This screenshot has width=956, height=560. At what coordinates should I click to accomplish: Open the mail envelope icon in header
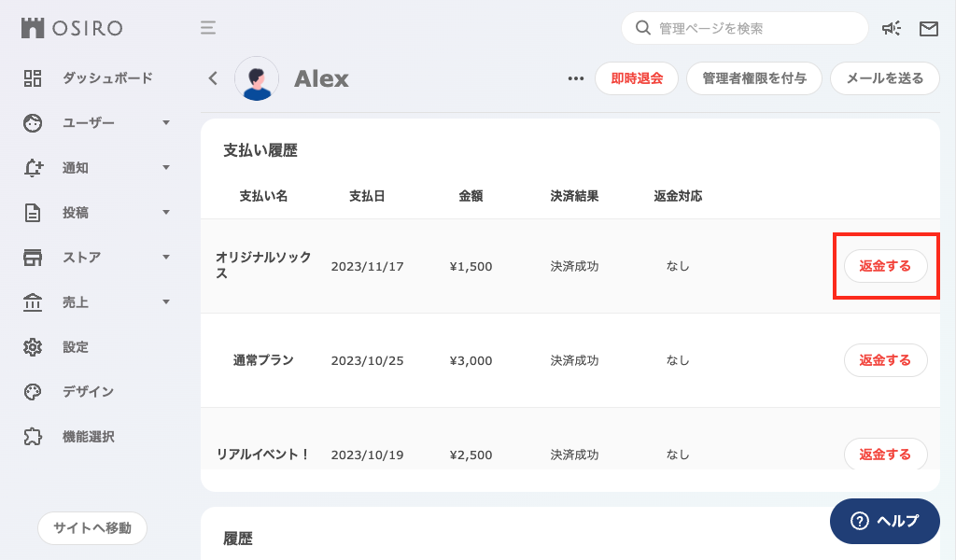point(929,28)
